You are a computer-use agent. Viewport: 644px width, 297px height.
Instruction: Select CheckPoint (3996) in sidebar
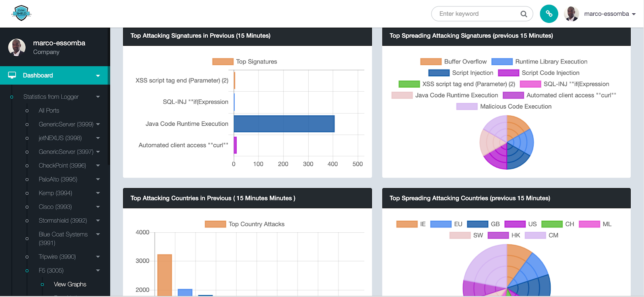tap(62, 166)
